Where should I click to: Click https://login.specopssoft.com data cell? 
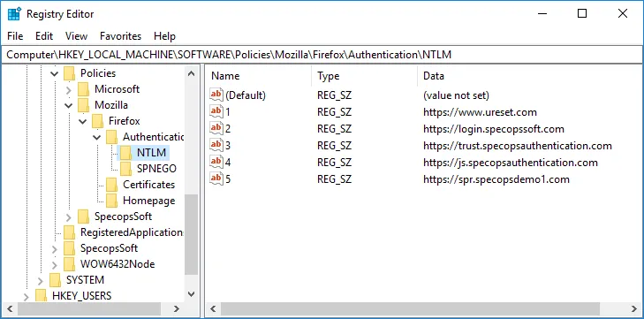pos(493,129)
